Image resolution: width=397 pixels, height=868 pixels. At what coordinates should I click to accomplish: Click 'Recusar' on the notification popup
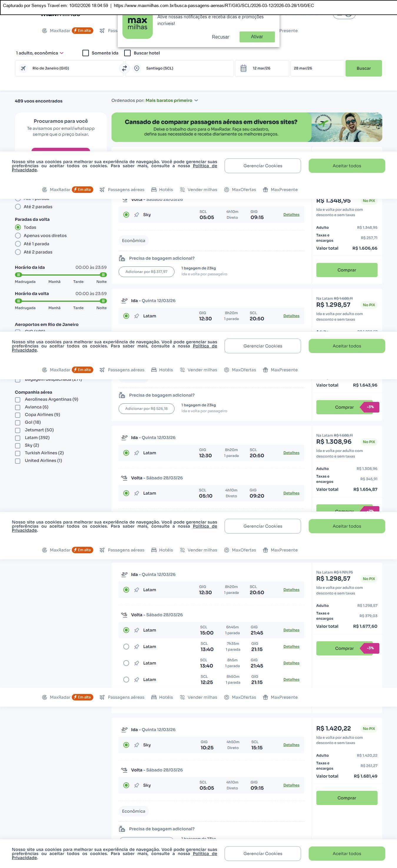tap(220, 37)
